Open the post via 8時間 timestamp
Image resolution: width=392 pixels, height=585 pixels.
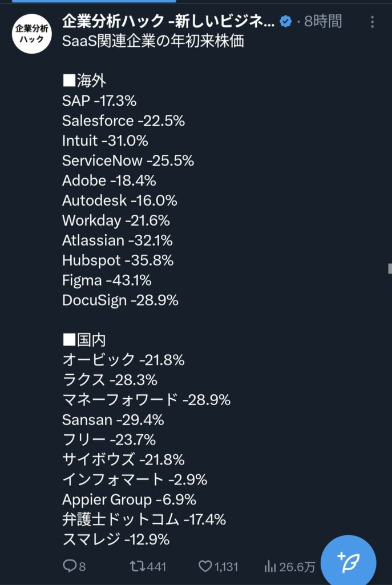coord(323,22)
